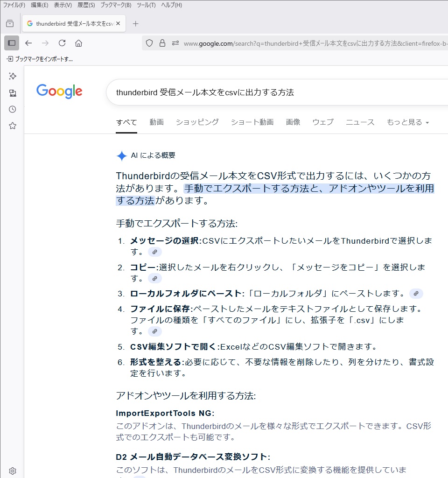Click the D2 メール自動データベース変換ソフト: heading
This screenshot has width=448, height=478.
click(x=193, y=457)
